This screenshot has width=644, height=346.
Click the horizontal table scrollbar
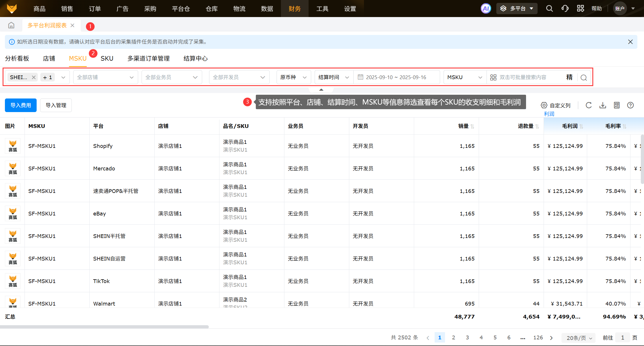pos(104,327)
